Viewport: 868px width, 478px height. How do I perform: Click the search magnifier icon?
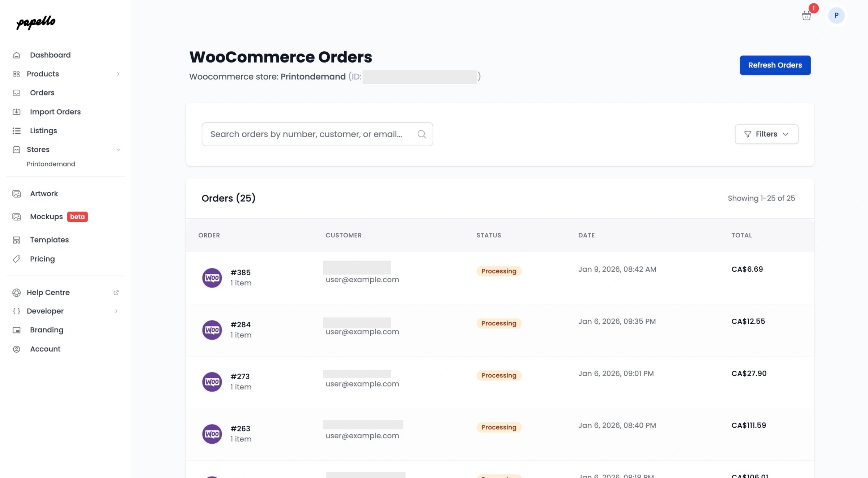coord(421,134)
